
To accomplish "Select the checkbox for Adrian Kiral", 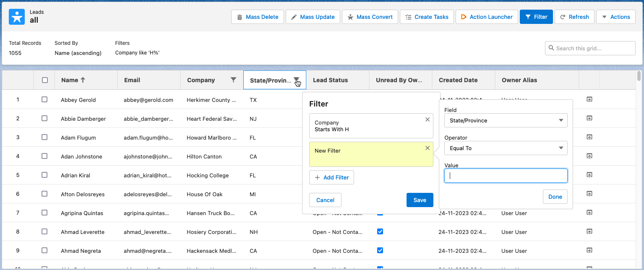I will pyautogui.click(x=44, y=175).
